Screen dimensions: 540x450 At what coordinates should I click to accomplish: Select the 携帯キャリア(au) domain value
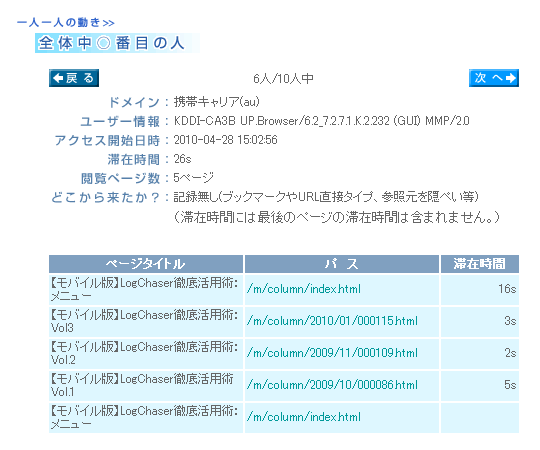point(217,102)
